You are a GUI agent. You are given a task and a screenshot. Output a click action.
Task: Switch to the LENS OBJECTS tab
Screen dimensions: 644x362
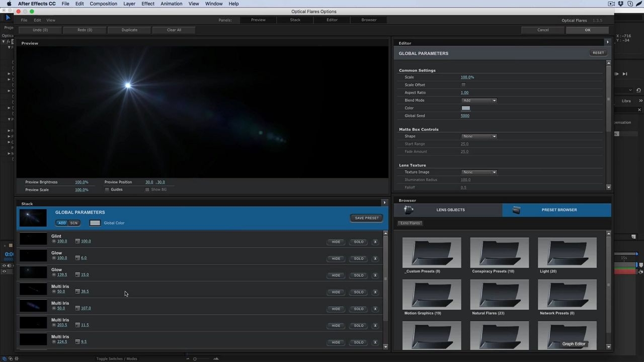pyautogui.click(x=448, y=210)
